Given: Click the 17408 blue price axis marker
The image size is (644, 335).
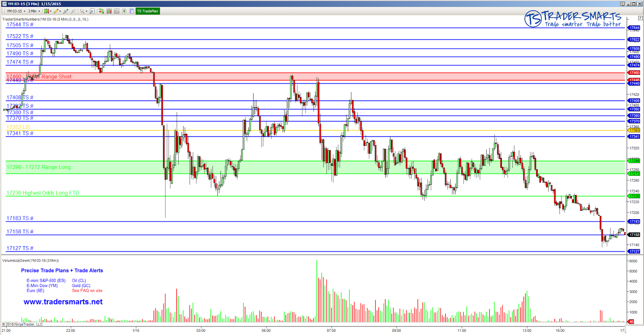Looking at the screenshot, I should pos(634,101).
